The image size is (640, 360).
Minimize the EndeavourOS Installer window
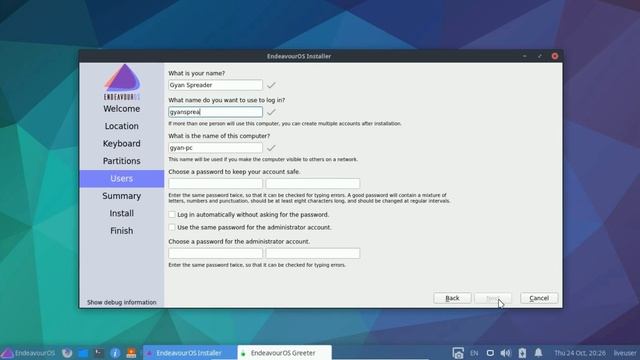pyautogui.click(x=524, y=56)
